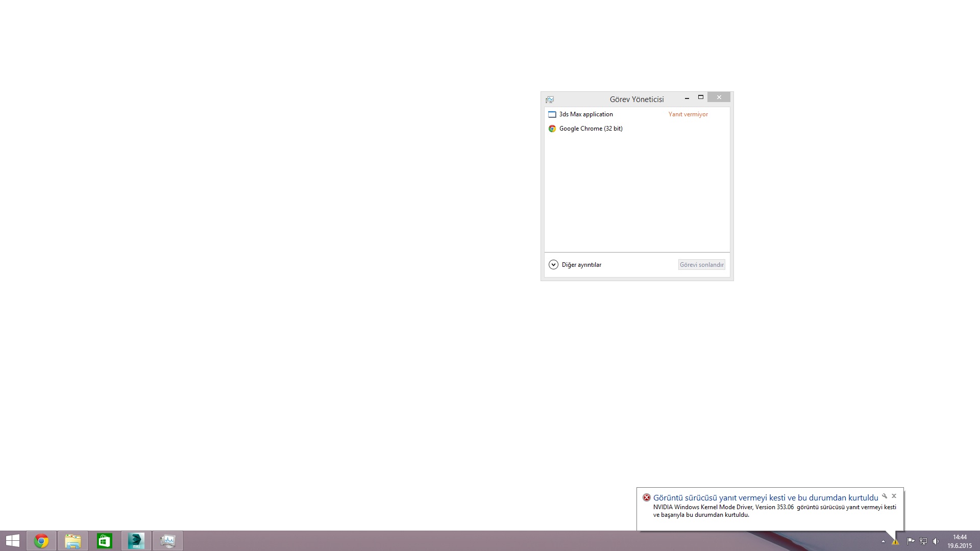Click the network connection tray icon
Image resolution: width=980 pixels, height=551 pixels.
[923, 541]
